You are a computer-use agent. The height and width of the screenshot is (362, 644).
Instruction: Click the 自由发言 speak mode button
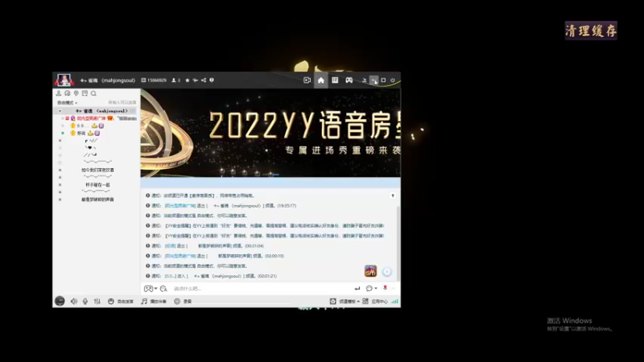coord(120,301)
